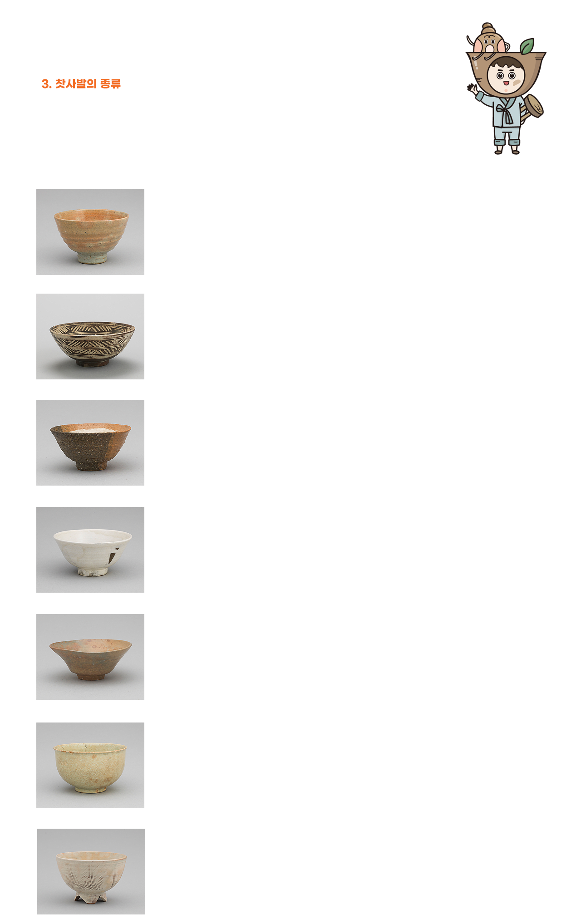The width and height of the screenshot is (581, 924).
Task: Click the green leaf on the mascot's bowl hat
Action: (x=527, y=45)
